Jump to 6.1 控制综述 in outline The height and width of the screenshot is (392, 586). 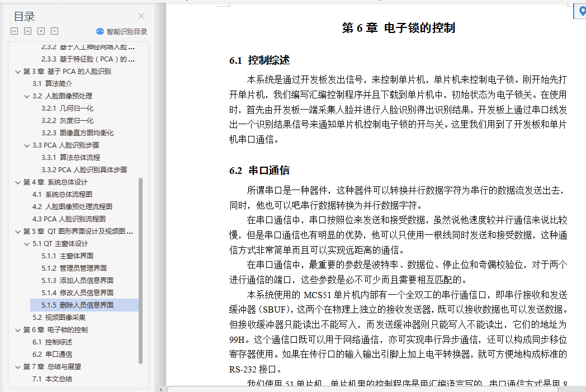click(53, 342)
